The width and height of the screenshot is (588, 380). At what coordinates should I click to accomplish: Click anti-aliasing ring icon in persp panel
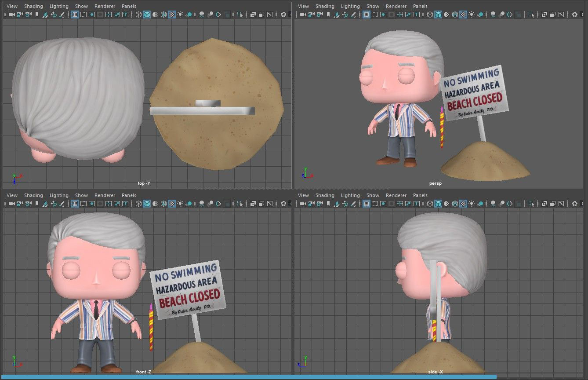point(509,15)
